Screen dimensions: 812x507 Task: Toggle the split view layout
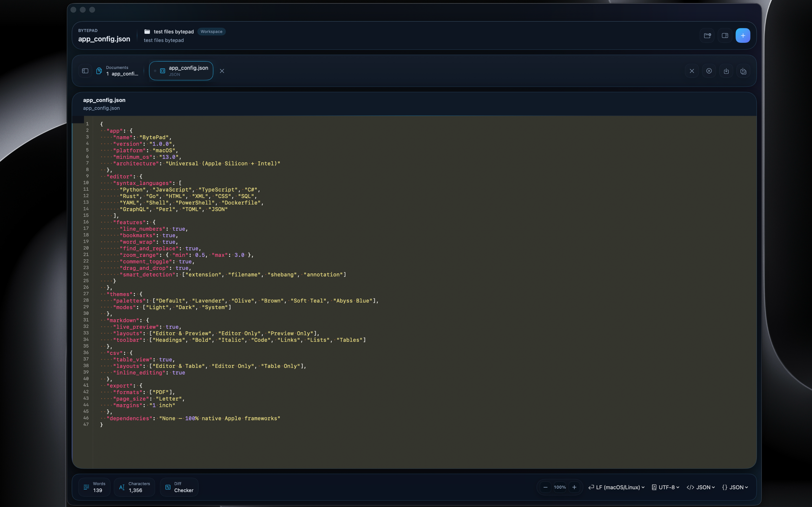coord(725,35)
